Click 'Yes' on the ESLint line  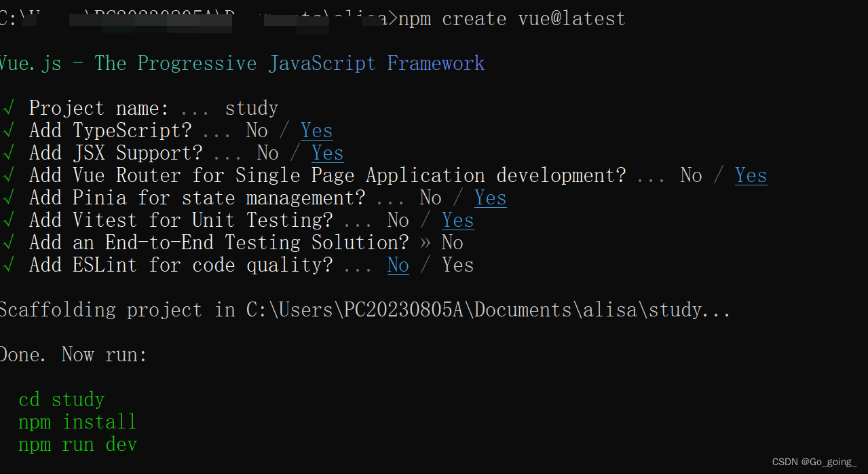458,265
